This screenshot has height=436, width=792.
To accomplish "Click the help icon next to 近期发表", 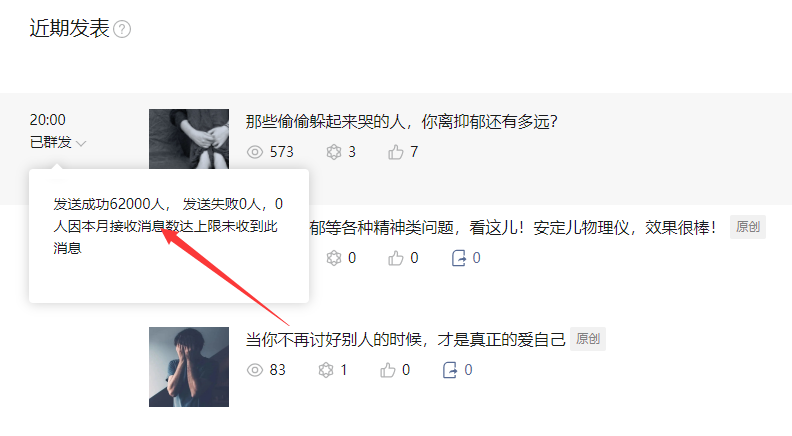I will point(122,29).
